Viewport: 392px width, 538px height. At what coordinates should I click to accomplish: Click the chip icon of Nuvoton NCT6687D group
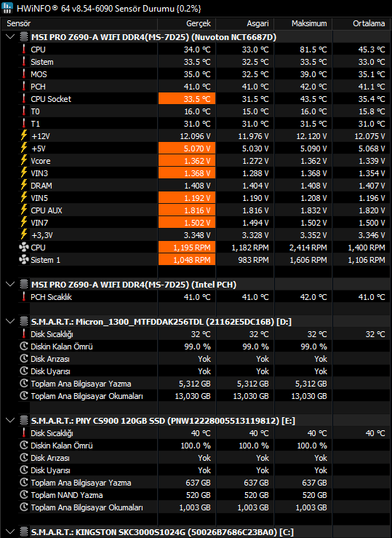24,36
